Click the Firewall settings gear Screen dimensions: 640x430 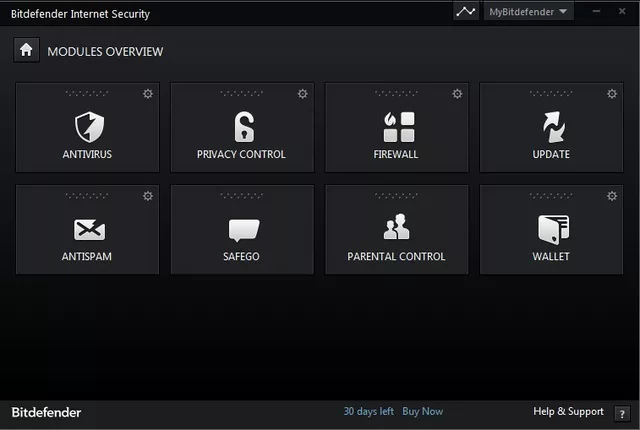click(457, 94)
